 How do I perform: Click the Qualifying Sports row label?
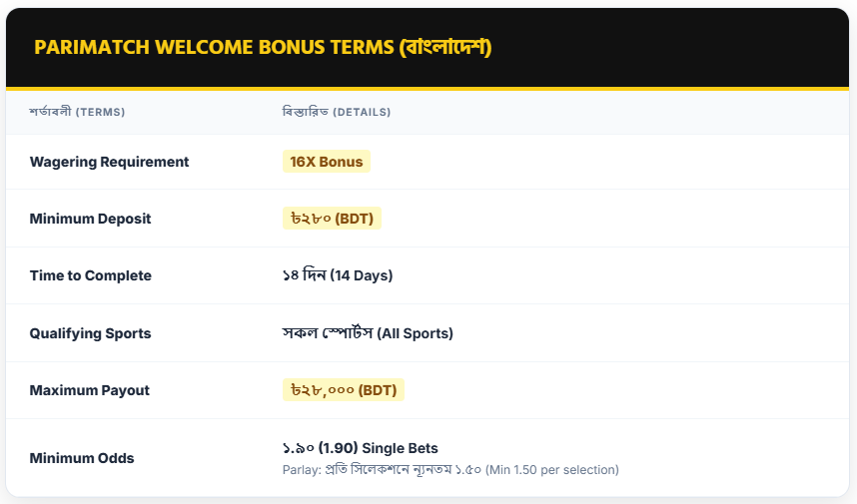[90, 333]
